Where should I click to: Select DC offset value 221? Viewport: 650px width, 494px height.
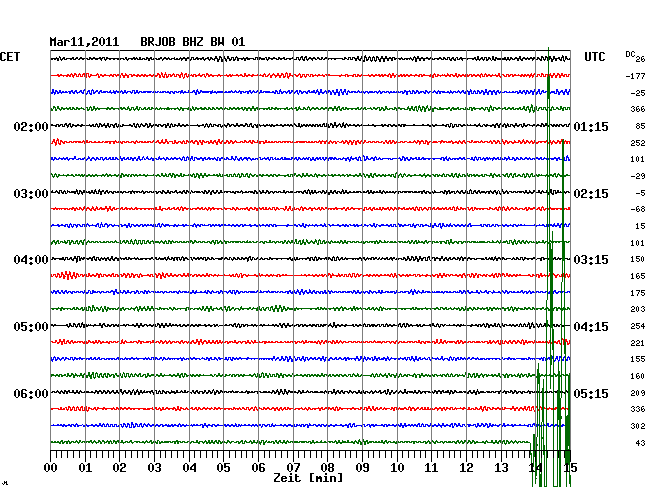[x=638, y=343]
